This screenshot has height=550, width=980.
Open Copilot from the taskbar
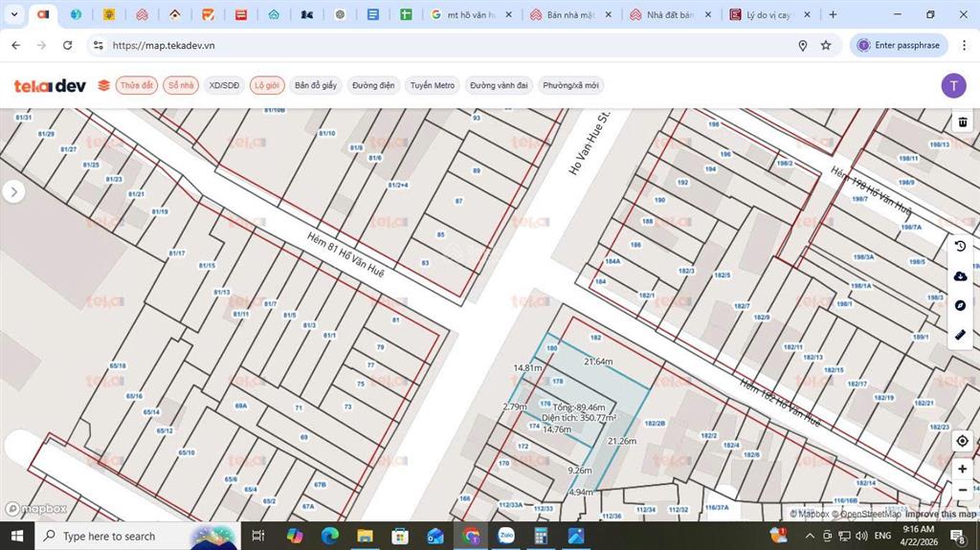coord(295,536)
